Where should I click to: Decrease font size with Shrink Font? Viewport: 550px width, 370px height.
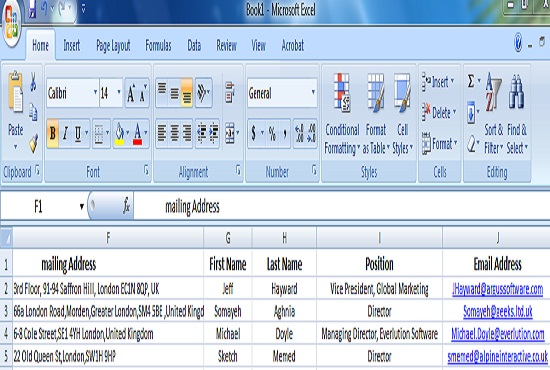pos(143,93)
